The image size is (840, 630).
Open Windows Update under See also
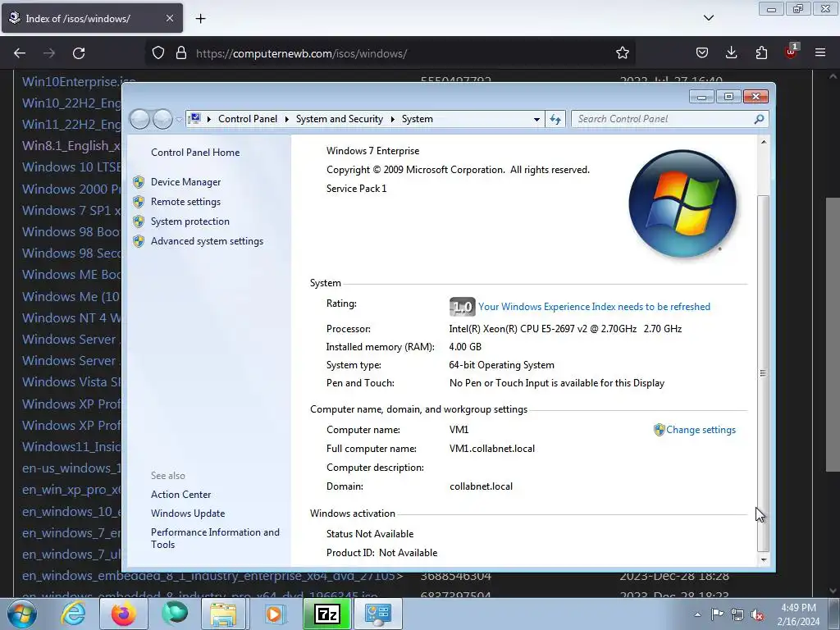pos(188,514)
